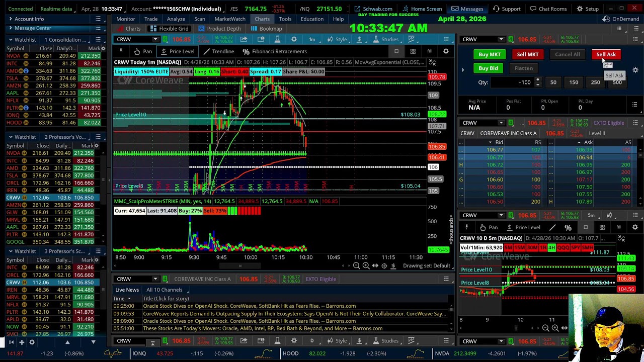The image size is (644, 362).
Task: Set quantity with the 250 preset button
Action: pos(595,82)
